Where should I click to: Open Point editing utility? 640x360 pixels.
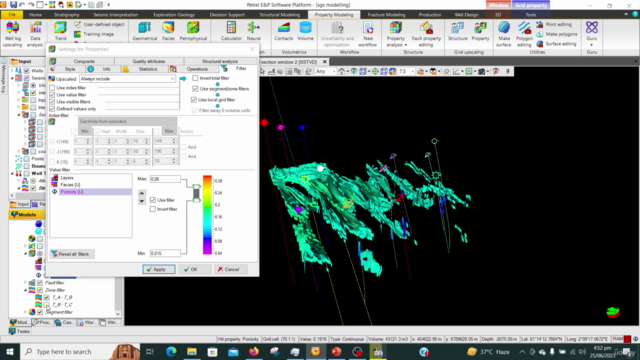coord(554,24)
